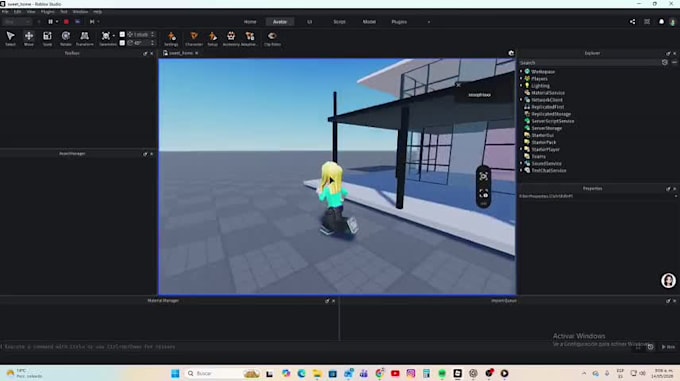Expand the NetworkClient node
680x381 pixels.
point(521,100)
